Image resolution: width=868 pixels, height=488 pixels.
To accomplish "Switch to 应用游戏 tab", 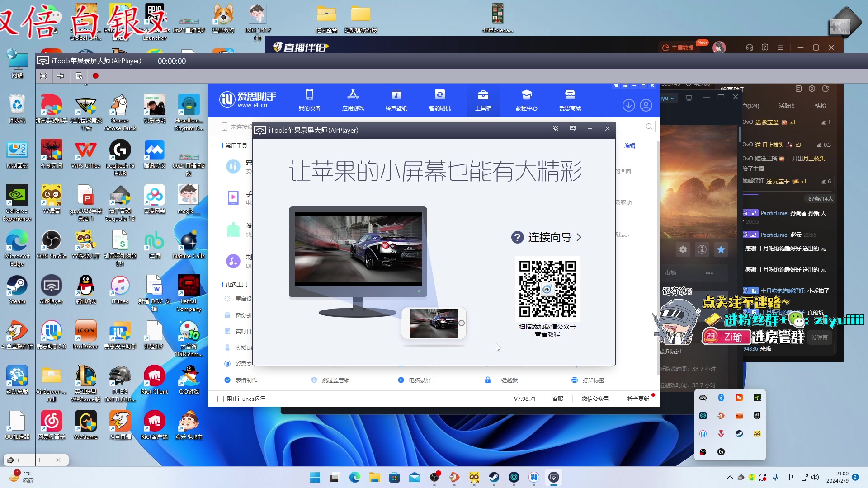I will pos(353,100).
